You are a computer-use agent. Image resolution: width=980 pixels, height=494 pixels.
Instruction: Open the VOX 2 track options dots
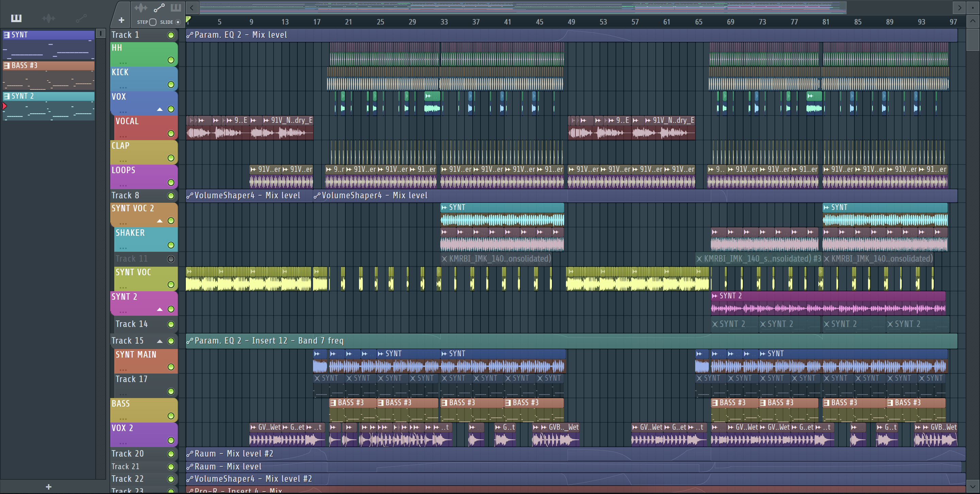(x=123, y=443)
